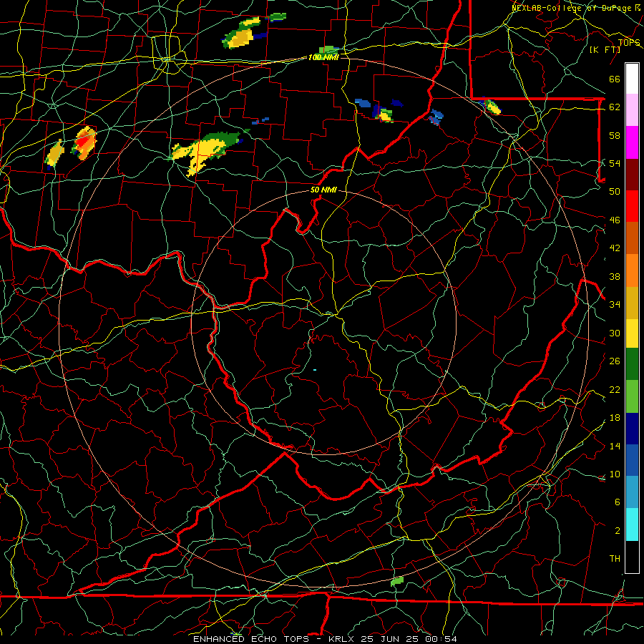Click the ENHANCED ECHO TOPS caption text

click(x=325, y=639)
